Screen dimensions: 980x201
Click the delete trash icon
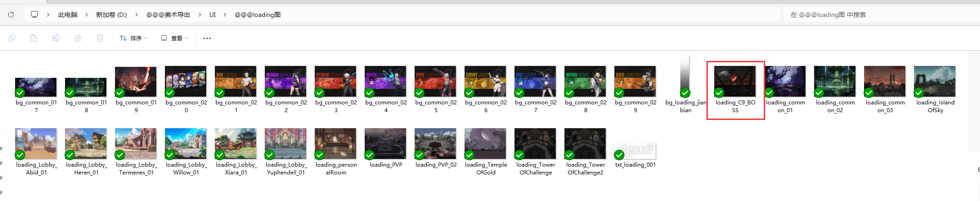click(x=100, y=38)
